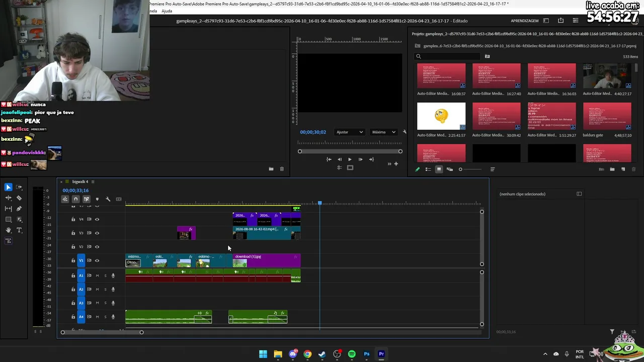Select the Hand tool

pyautogui.click(x=8, y=230)
